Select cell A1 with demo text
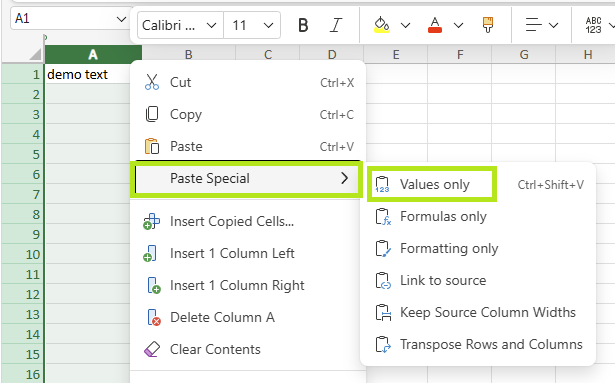 [88, 74]
